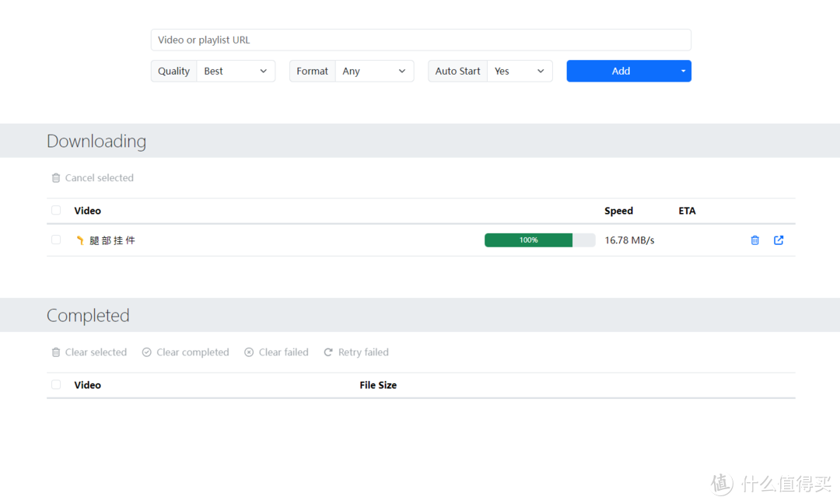Open the Quality dropdown set to Best

click(x=236, y=71)
